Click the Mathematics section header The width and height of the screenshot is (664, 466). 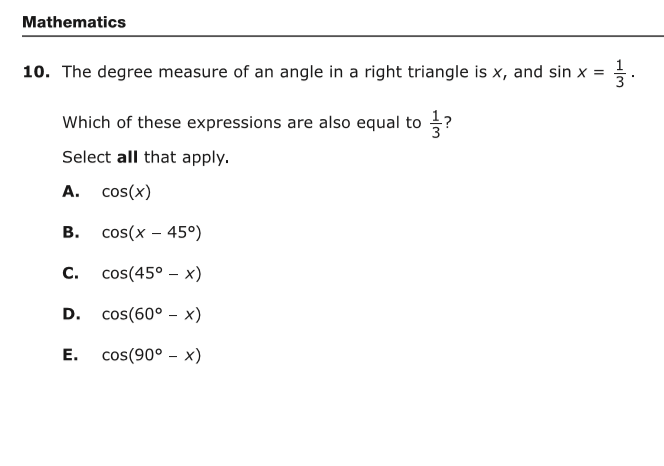point(74,22)
